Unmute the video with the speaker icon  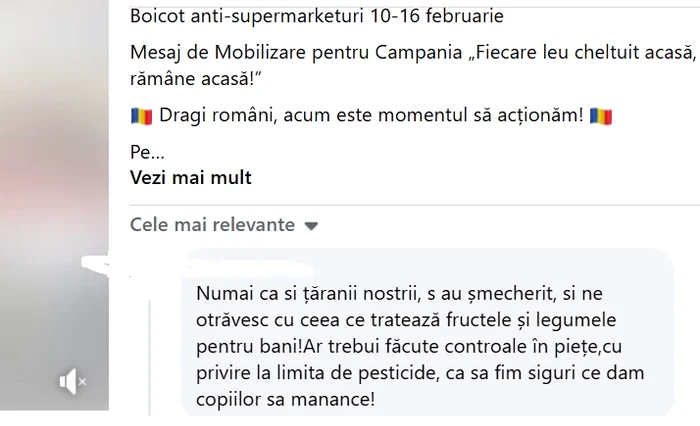(x=67, y=379)
